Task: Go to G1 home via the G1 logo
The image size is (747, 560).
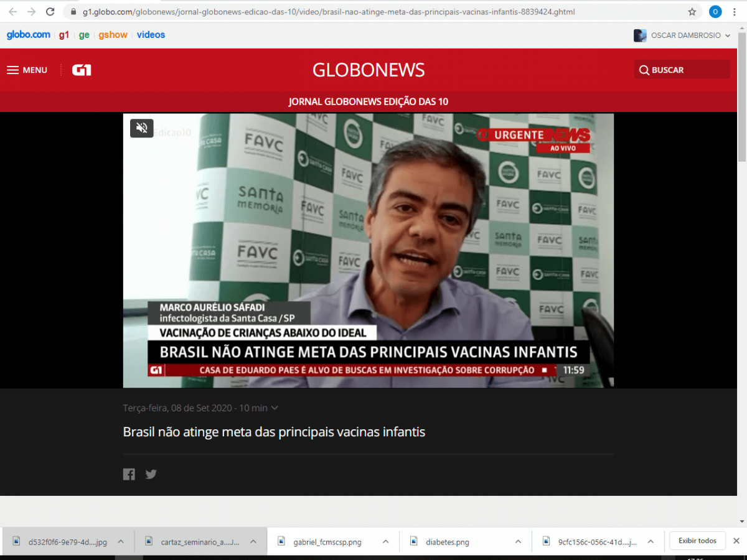Action: 82,70
